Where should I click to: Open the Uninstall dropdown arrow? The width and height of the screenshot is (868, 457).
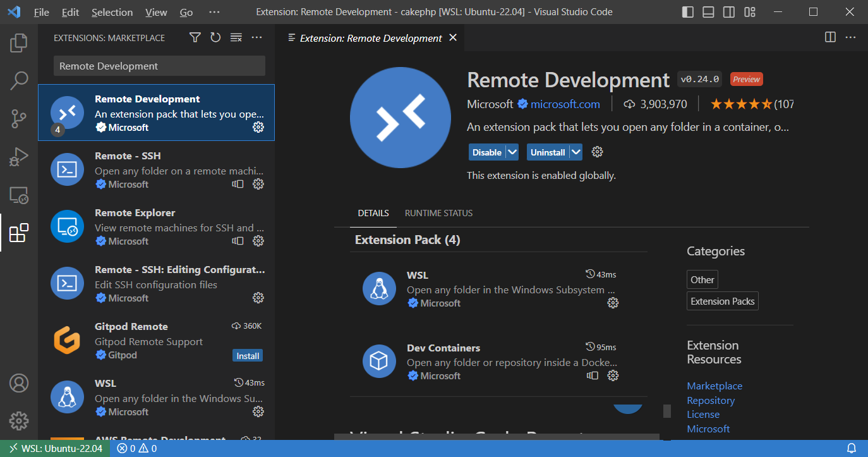pyautogui.click(x=574, y=152)
